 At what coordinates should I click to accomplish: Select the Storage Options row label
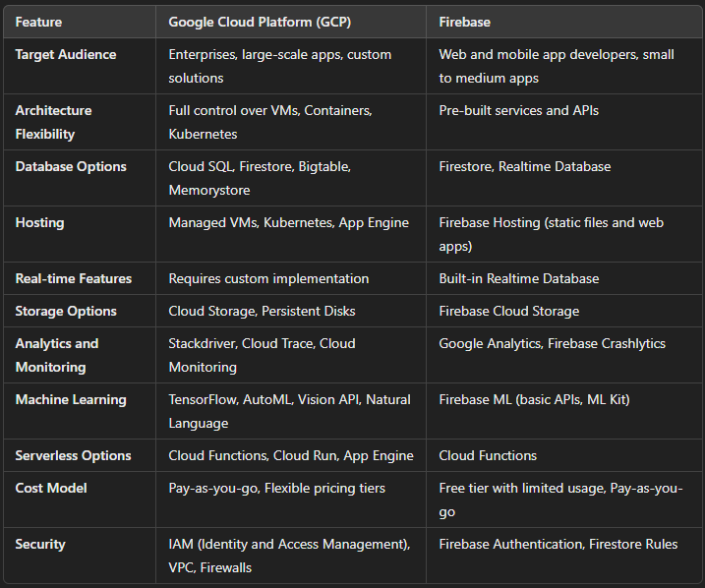coord(66,311)
